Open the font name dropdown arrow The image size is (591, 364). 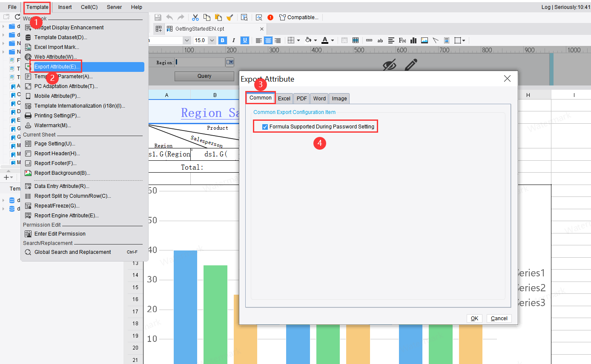(x=187, y=40)
